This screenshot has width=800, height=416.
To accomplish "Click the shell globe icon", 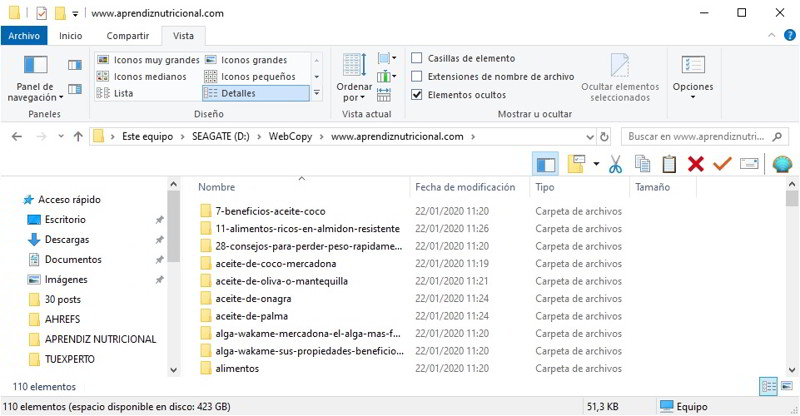I will coord(782,164).
